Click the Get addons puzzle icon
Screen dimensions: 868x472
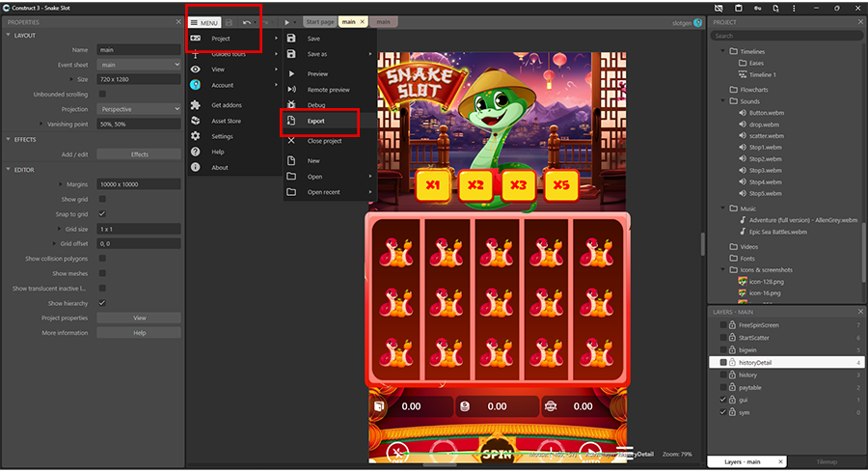tap(196, 105)
